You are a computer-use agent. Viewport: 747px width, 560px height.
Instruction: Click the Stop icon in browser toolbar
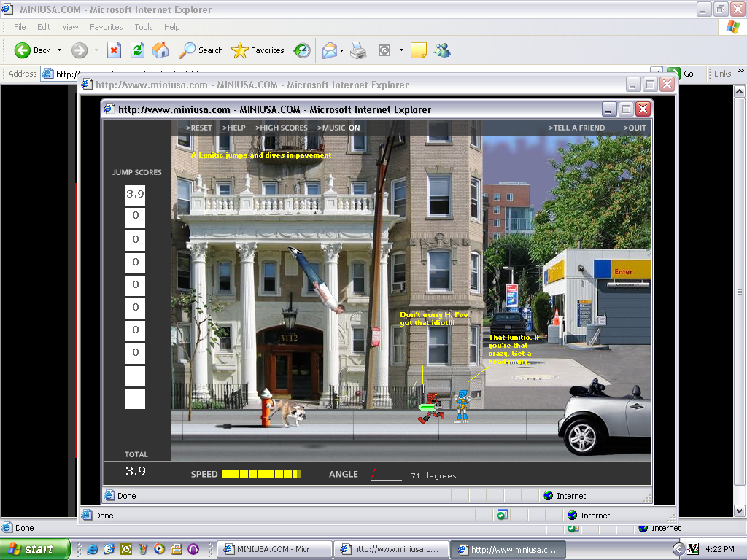(x=114, y=50)
